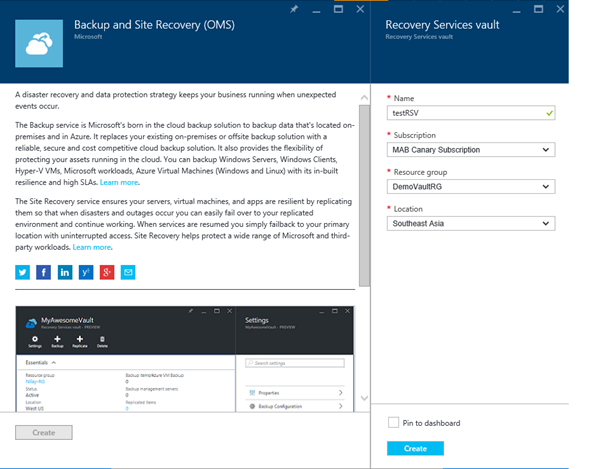Share via Facebook icon
The height and width of the screenshot is (469, 610).
pyautogui.click(x=44, y=272)
